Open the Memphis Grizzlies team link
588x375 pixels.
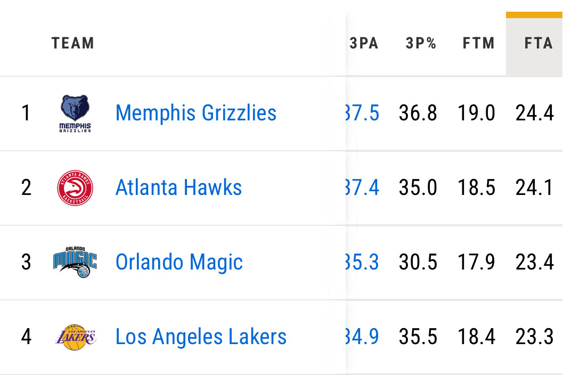click(196, 113)
